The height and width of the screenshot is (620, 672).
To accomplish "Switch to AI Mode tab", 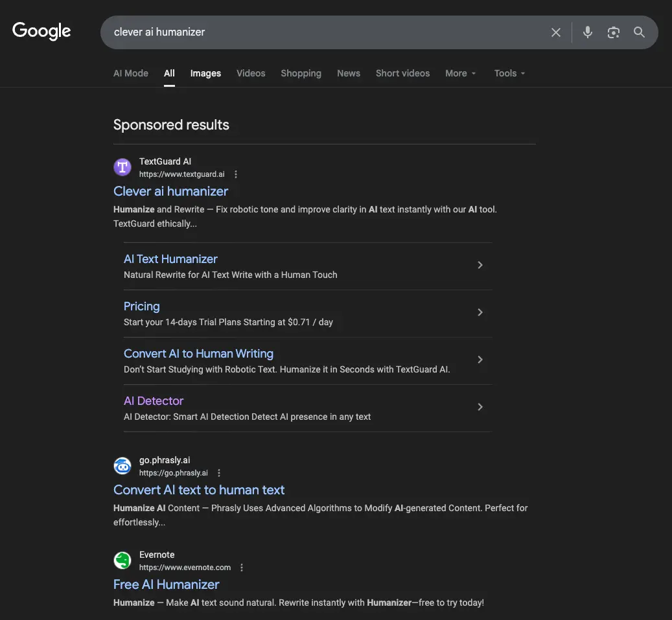I will coord(131,73).
